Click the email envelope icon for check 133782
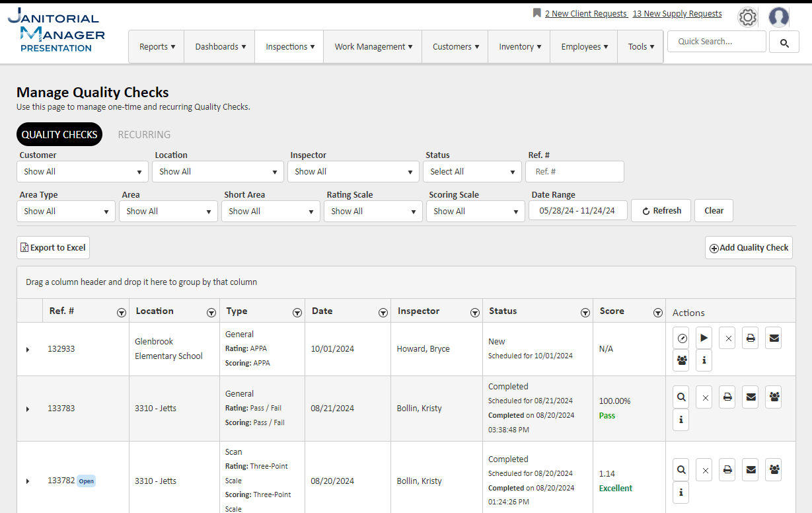This screenshot has height=513, width=812. click(751, 470)
